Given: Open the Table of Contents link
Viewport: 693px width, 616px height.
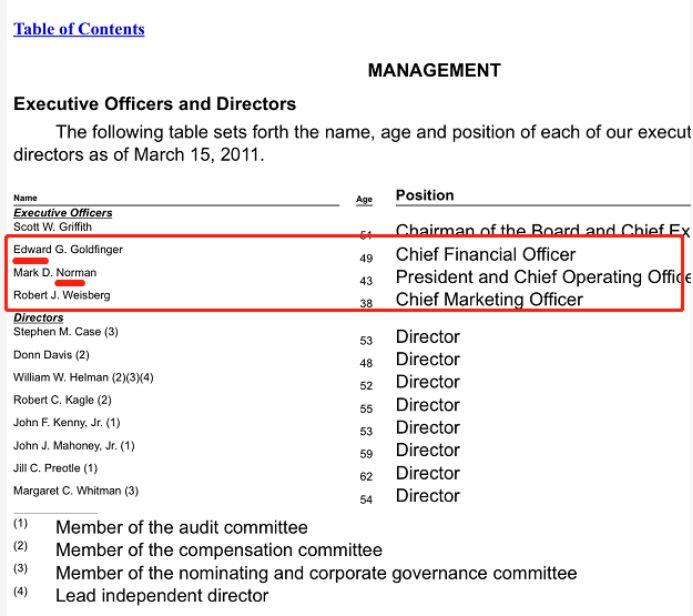Looking at the screenshot, I should [79, 29].
